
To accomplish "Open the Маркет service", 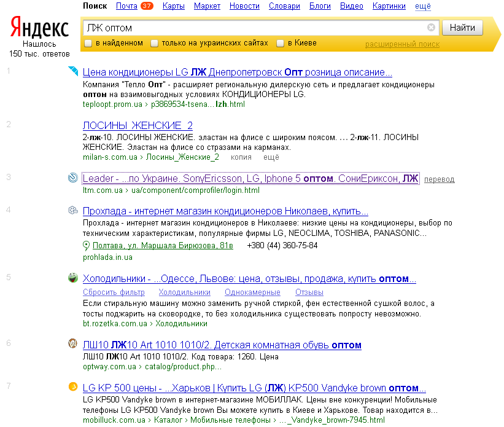I will (x=207, y=6).
